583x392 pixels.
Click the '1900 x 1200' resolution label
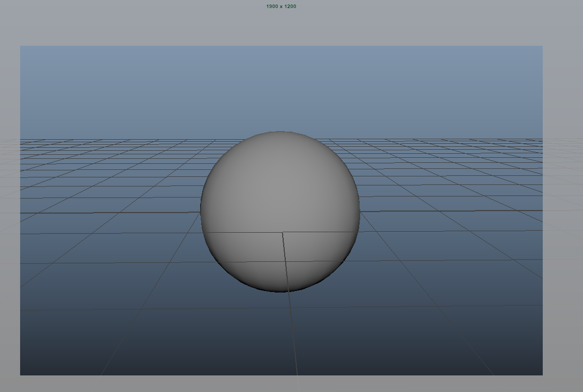click(x=281, y=7)
